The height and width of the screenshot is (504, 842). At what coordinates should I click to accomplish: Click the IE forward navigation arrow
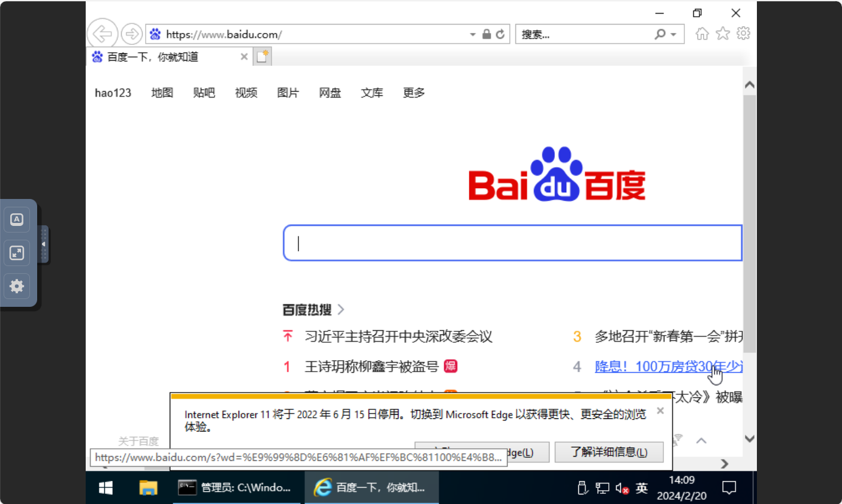tap(131, 34)
